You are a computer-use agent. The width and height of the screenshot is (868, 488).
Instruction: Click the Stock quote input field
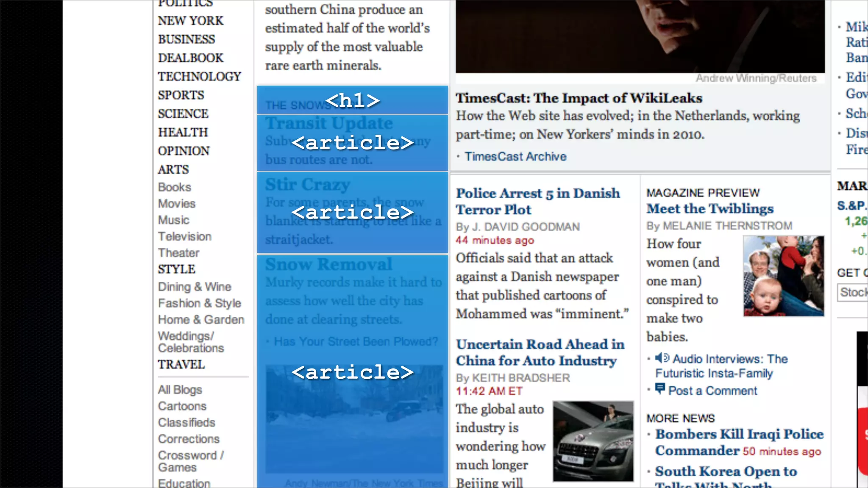click(x=853, y=293)
